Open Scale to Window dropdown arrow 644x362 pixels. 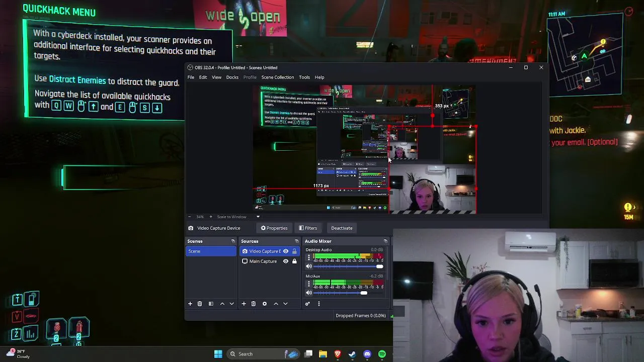[258, 217]
